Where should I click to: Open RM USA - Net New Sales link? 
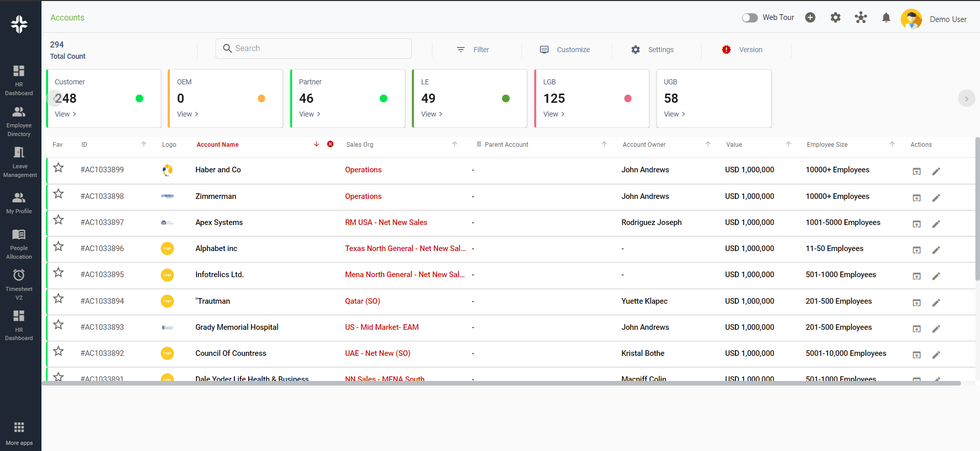[x=386, y=222]
